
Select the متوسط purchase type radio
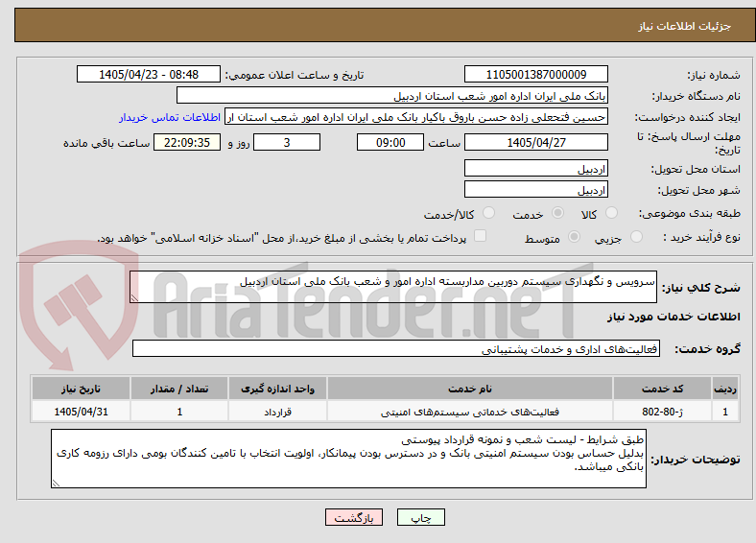[x=575, y=236]
